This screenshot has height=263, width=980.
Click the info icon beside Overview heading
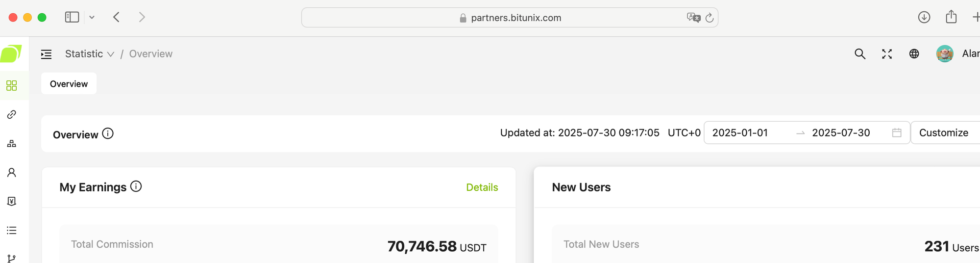point(108,133)
